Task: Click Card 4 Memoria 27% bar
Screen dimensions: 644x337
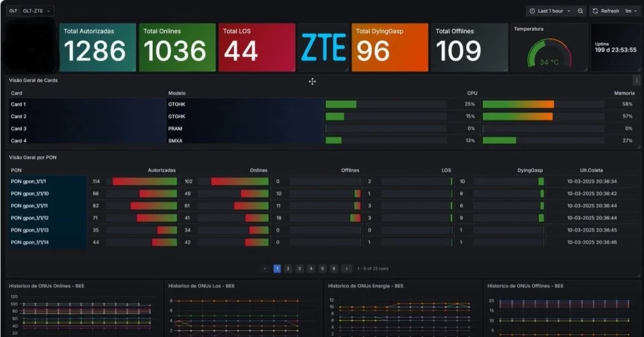Action: pyautogui.click(x=543, y=141)
